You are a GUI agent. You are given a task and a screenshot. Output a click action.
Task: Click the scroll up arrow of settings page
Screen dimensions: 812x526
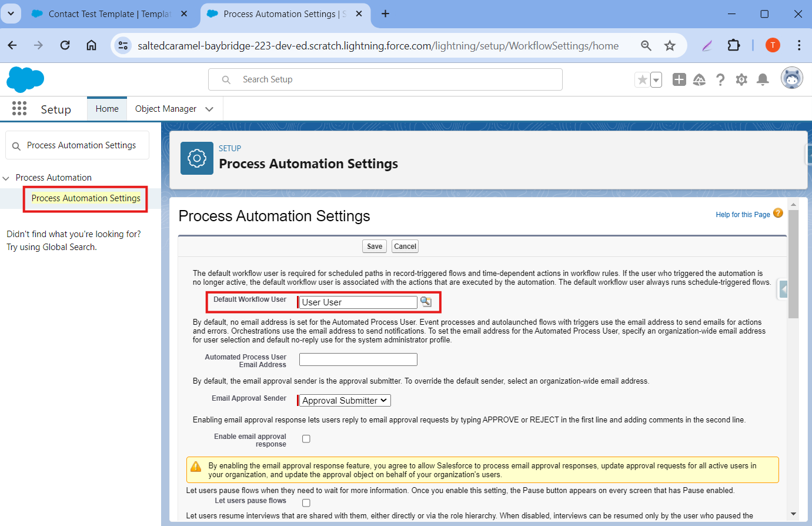click(x=793, y=204)
